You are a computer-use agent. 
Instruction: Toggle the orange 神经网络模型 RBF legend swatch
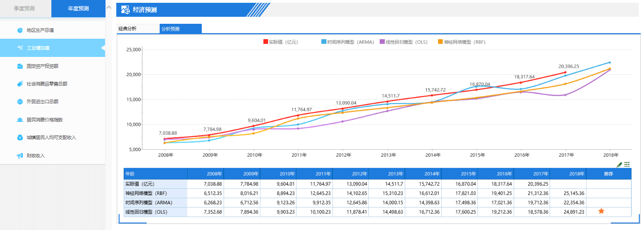pyautogui.click(x=440, y=42)
